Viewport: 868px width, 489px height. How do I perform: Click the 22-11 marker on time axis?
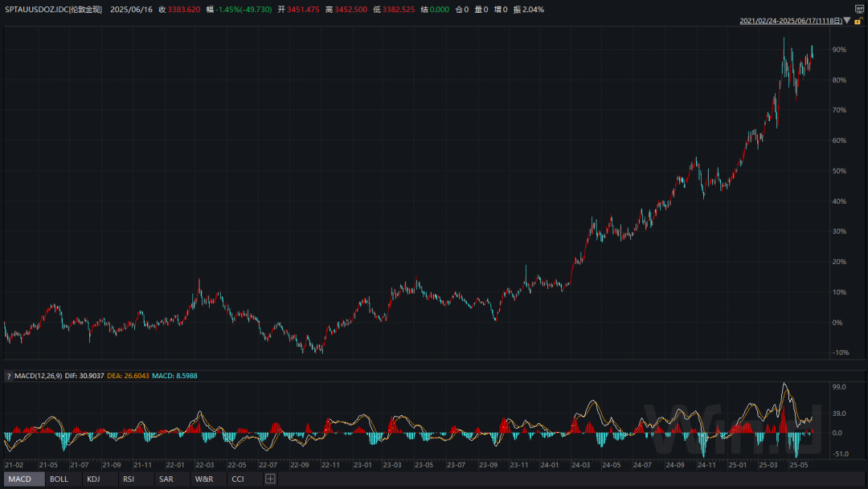(x=331, y=464)
